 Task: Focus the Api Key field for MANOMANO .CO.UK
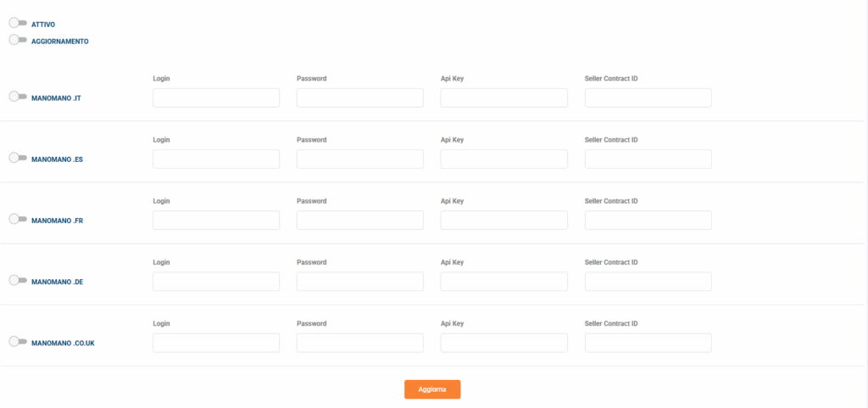(x=504, y=343)
